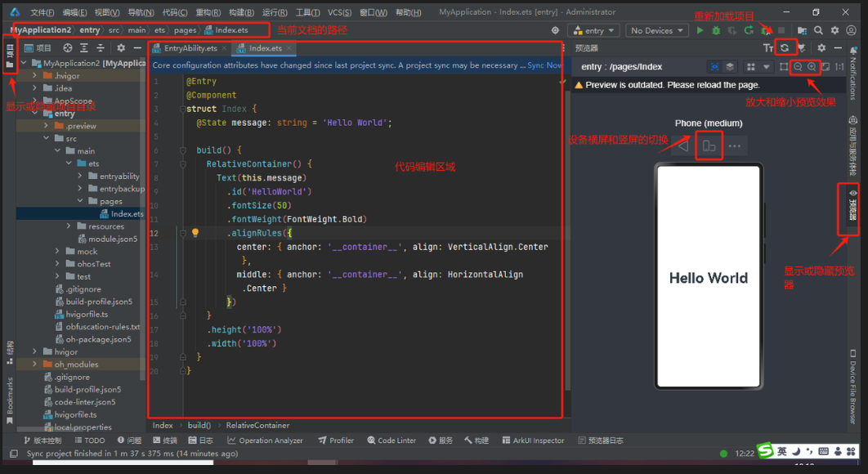
Task: Open ArkUI Inspector tool window
Action: [533, 440]
